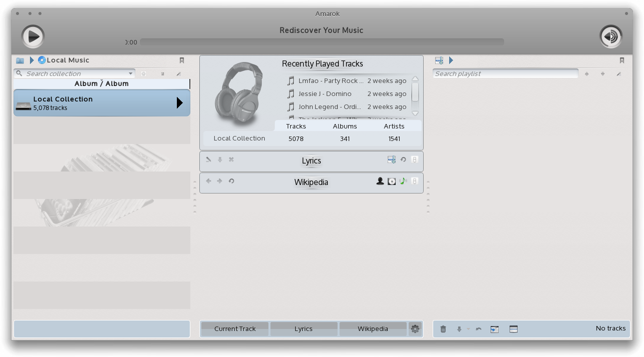The height and width of the screenshot is (357, 644).
Task: Undo the last playlist change
Action: pyautogui.click(x=479, y=329)
